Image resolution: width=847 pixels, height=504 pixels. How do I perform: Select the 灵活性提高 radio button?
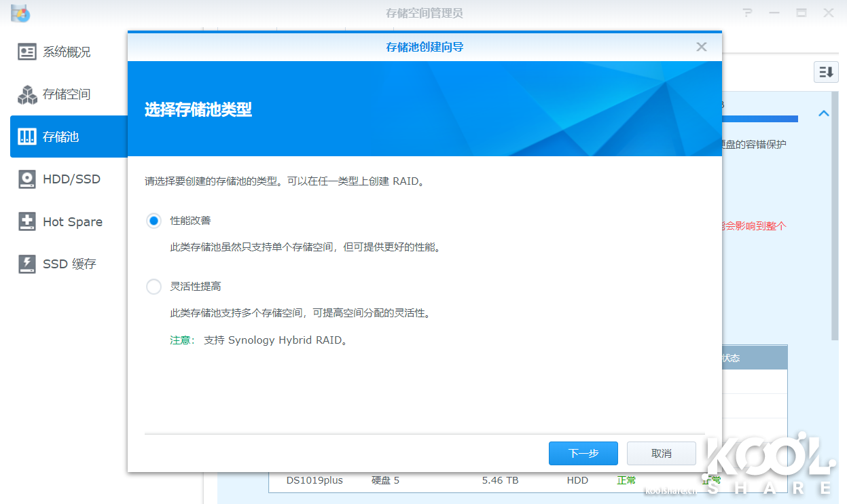tap(154, 287)
